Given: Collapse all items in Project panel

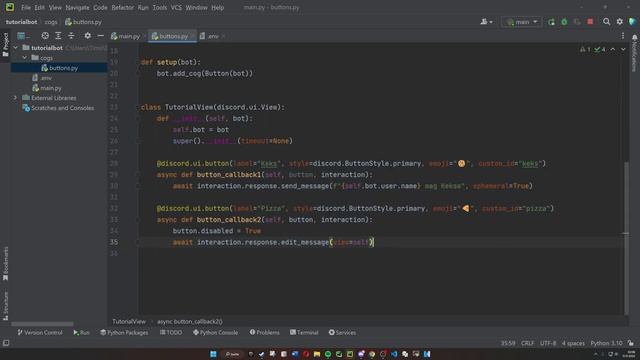Looking at the screenshot, I should [x=71, y=36].
